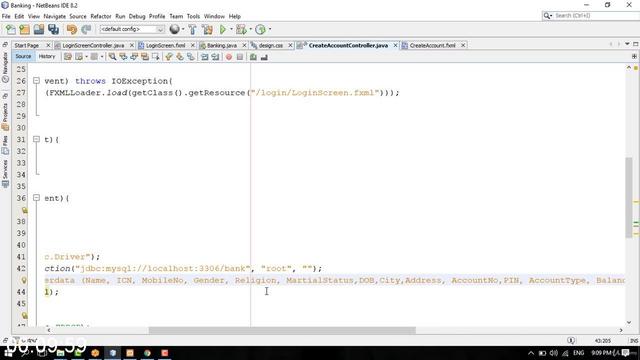This screenshot has width=640, height=360.
Task: Click the Uncomment editor toolbar icon
Action: pyautogui.click(x=264, y=57)
